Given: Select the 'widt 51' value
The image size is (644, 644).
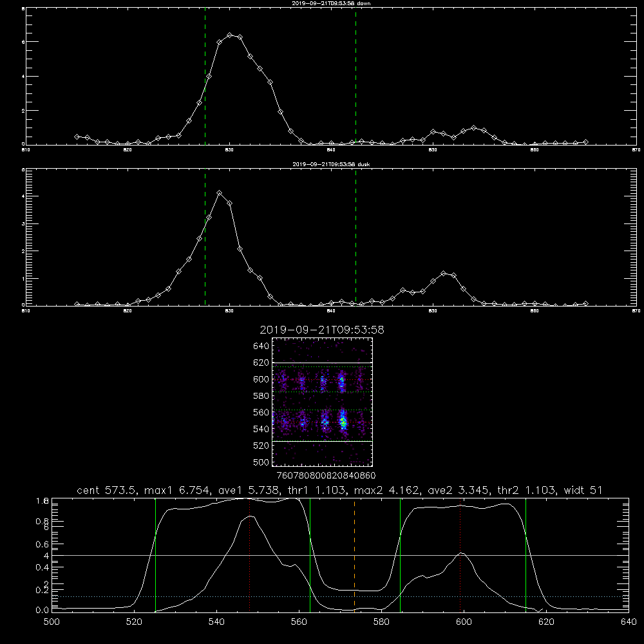Looking at the screenshot, I should [583, 490].
